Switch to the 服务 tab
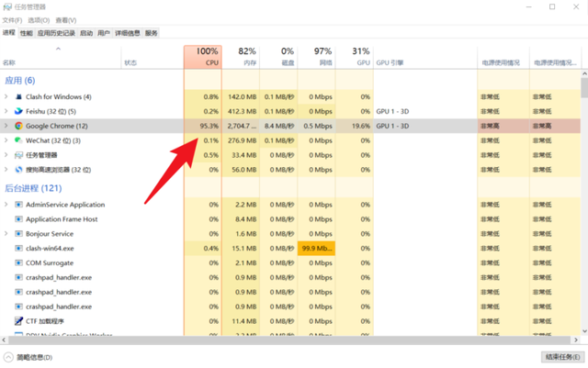 coord(151,33)
